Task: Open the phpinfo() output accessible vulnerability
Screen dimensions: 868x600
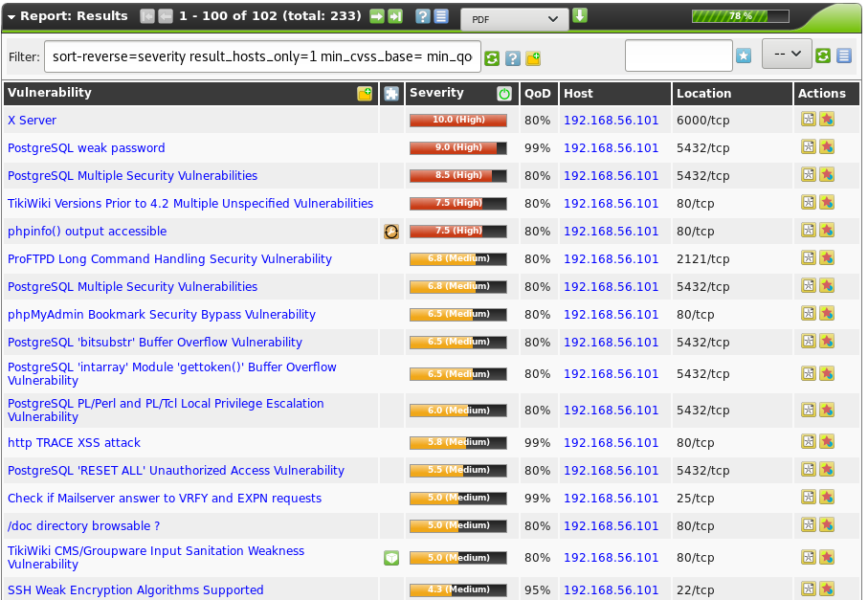Action: pos(87,232)
